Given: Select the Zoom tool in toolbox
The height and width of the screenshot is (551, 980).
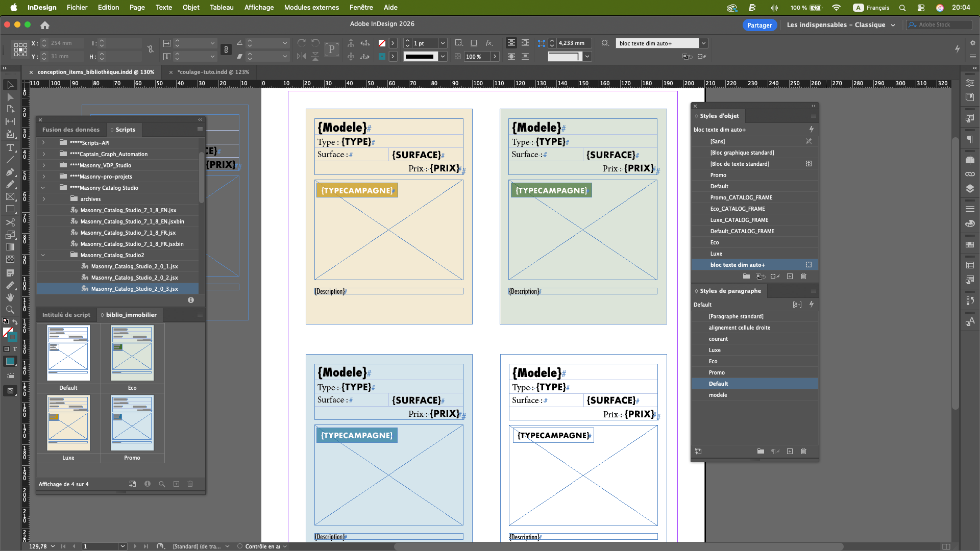Looking at the screenshot, I should [10, 310].
